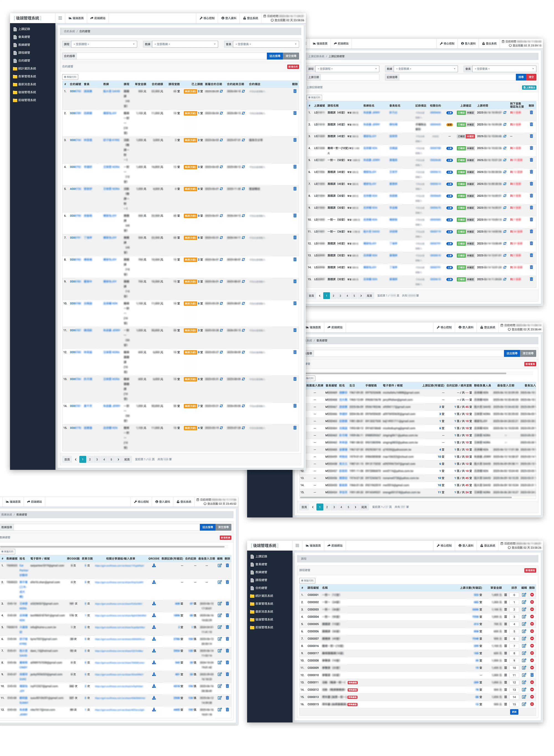Click refresh icon beside row 1 合約結束日期

pyautogui.click(x=243, y=91)
